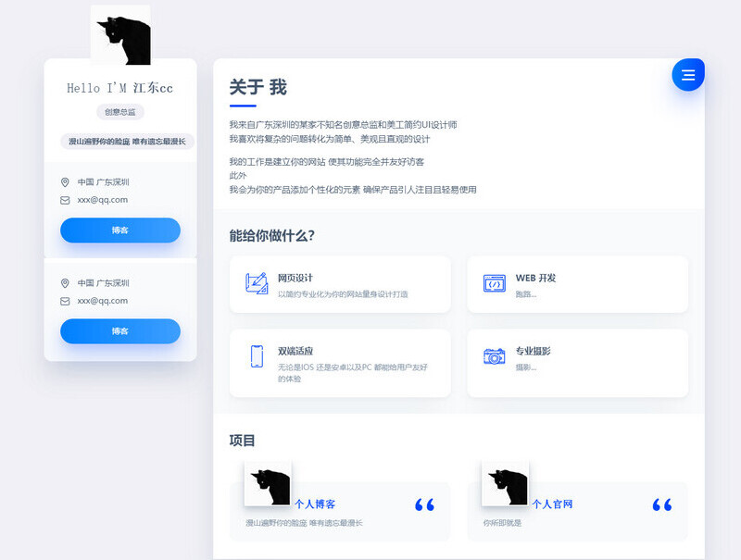Image resolution: width=741 pixels, height=560 pixels.
Task: Click the 专业摄影 camera icon
Action: click(x=495, y=356)
